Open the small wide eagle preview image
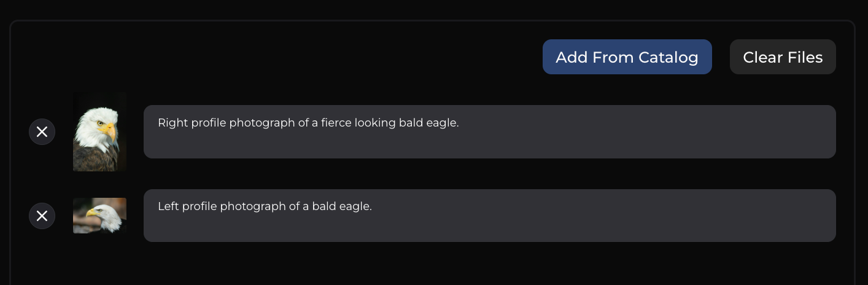868x285 pixels. click(x=99, y=216)
